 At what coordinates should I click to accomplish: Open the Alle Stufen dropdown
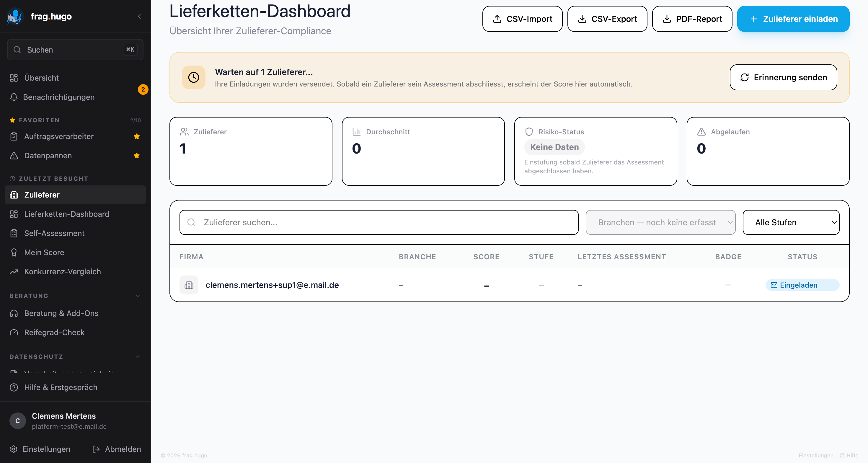791,222
